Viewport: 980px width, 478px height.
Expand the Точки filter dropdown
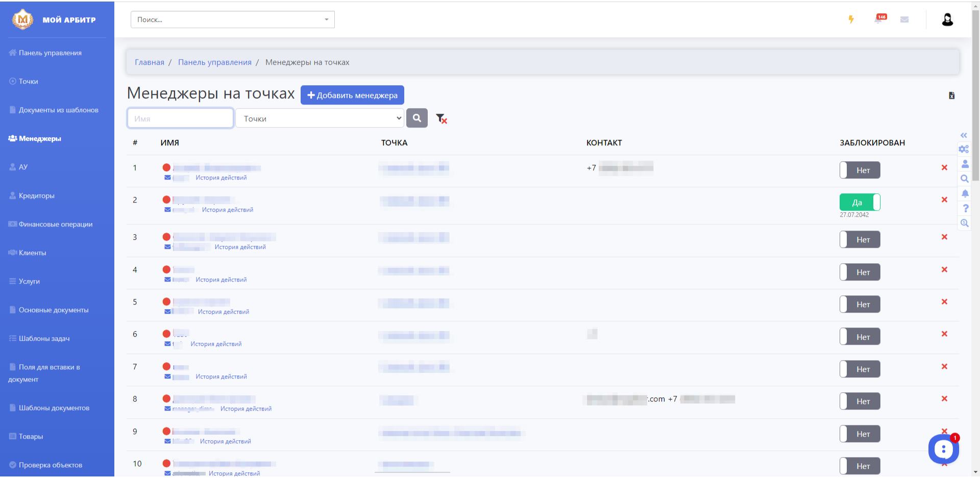point(320,118)
